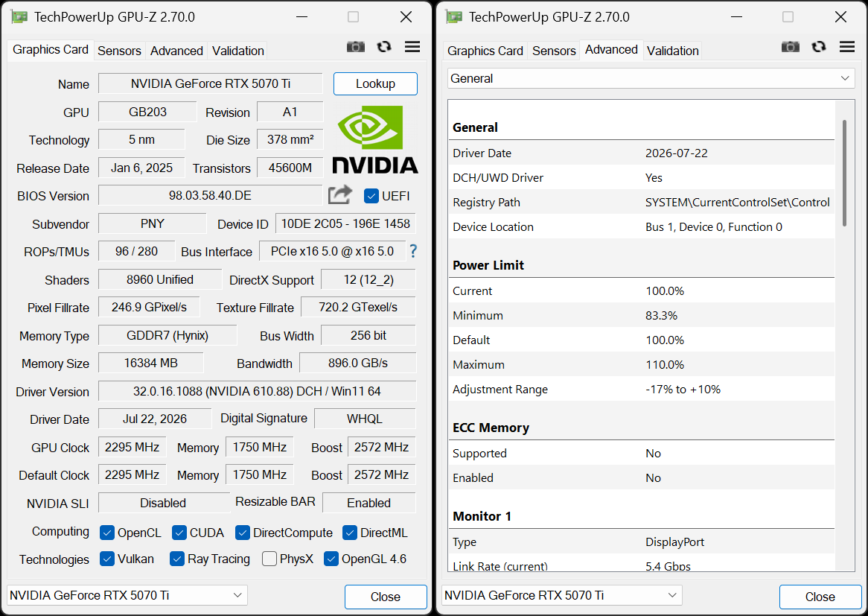Click the refresh icon in Advanced window
This screenshot has height=616, width=868.
coord(819,47)
